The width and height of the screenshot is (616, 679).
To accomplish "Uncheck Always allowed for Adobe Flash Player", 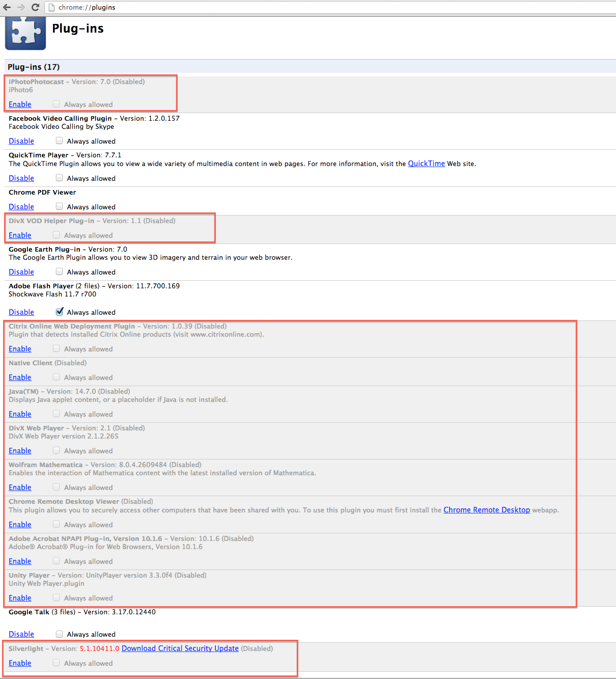I will click(x=60, y=311).
